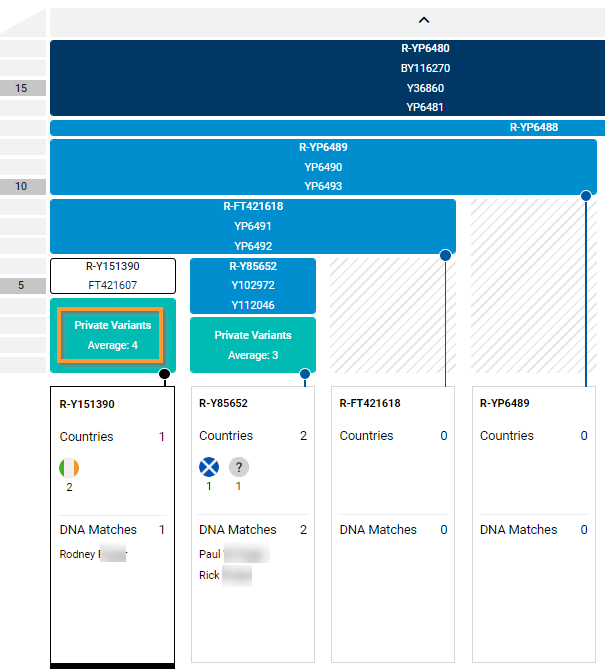
Task: Click the white R-Y151390 FT421607 block
Action: [112, 275]
